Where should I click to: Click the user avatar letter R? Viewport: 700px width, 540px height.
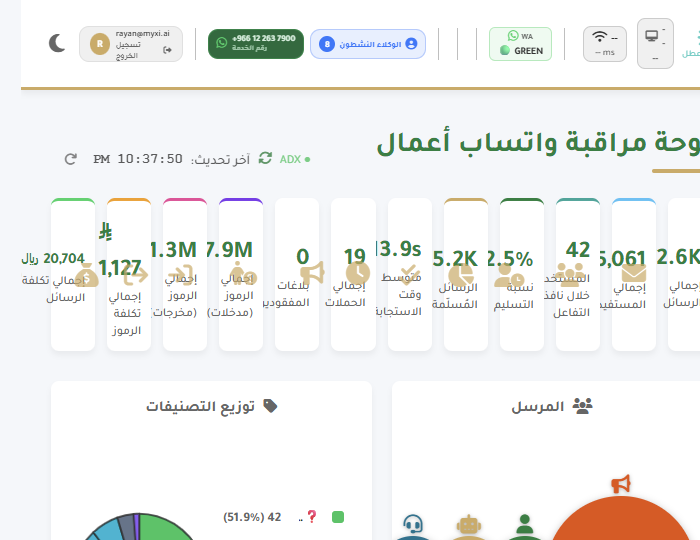(100, 44)
